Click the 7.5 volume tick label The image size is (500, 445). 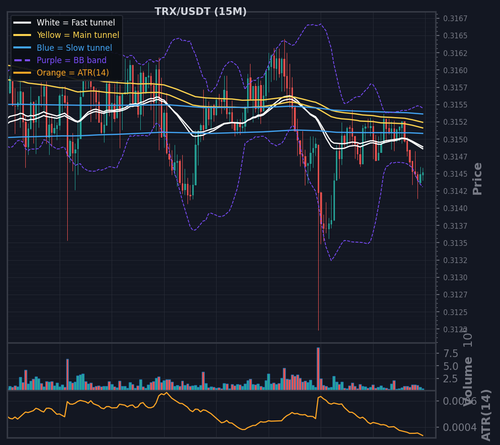(x=450, y=353)
